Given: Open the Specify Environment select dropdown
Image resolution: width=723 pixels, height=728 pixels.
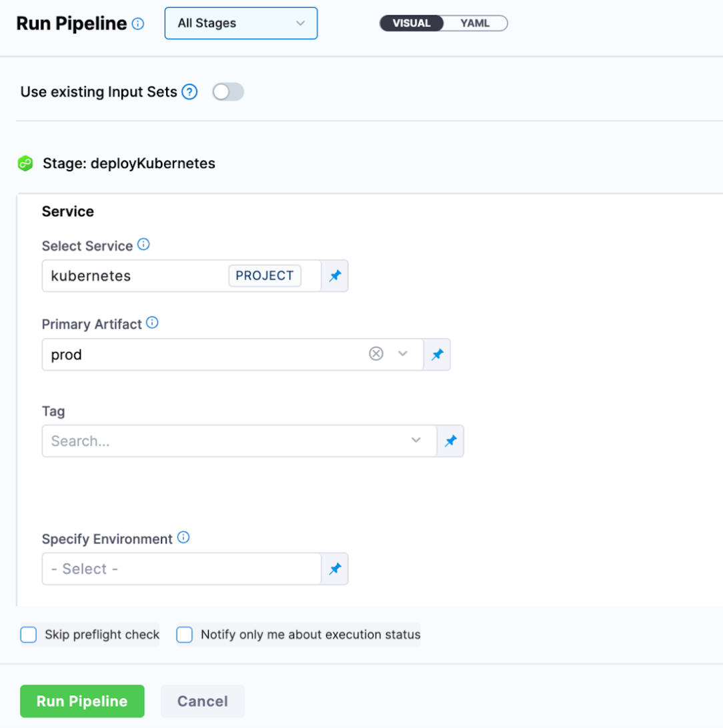Looking at the screenshot, I should tap(181, 569).
